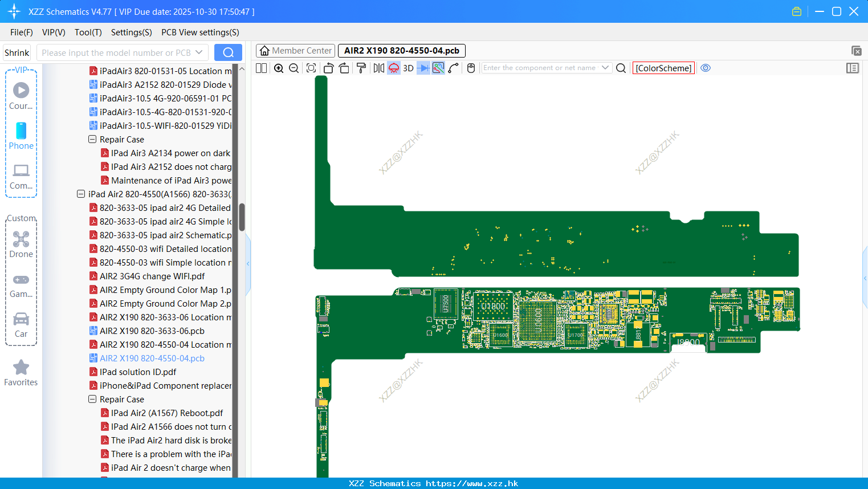This screenshot has width=868, height=489.
Task: Toggle the split view icon in the PCB toolbar
Action: click(262, 68)
